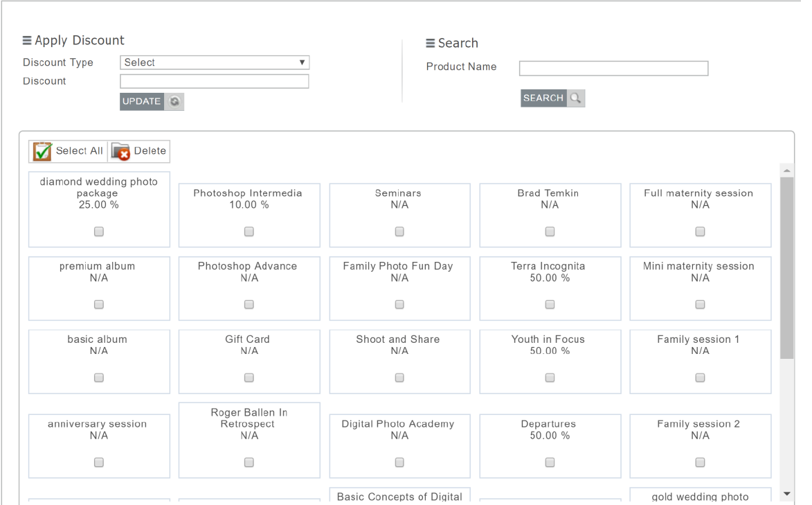Click the green checkmark Select All icon
The height and width of the screenshot is (505, 812).
tap(43, 151)
